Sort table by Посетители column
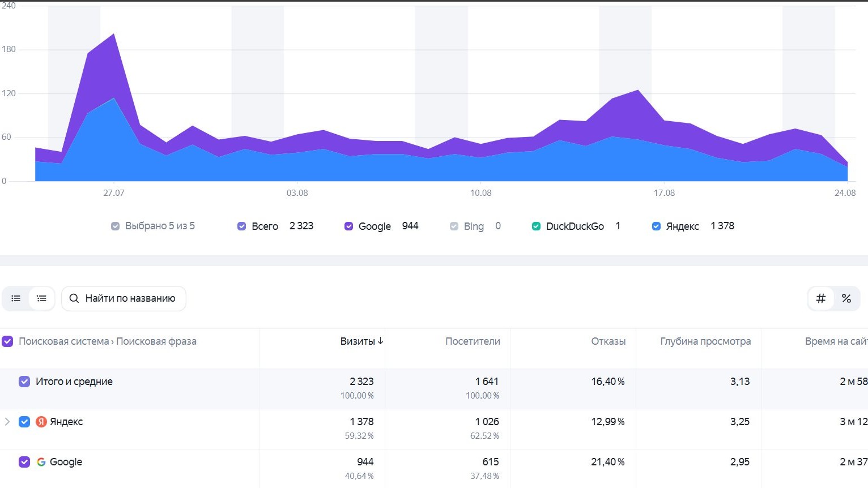 473,341
